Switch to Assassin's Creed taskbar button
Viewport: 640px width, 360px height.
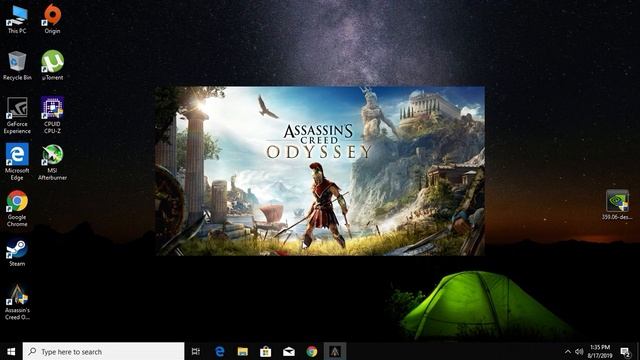(x=335, y=351)
